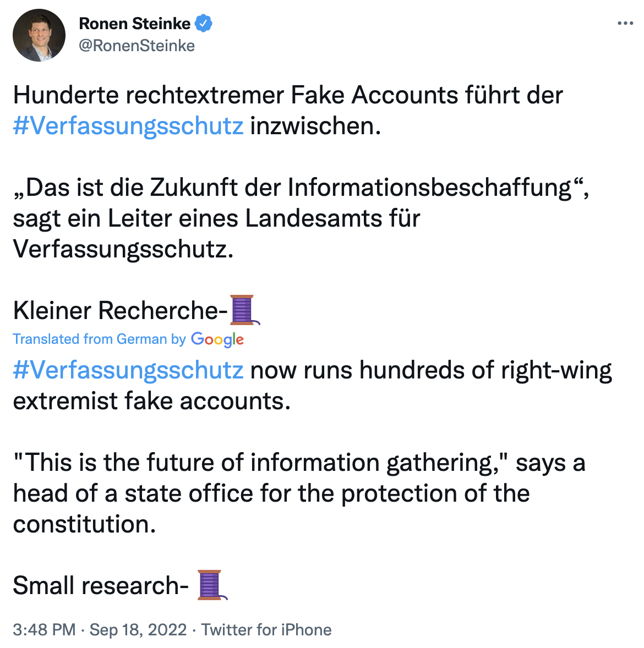Click the German word "Informationsbeschaffung"
Image resolution: width=644 pixels, height=648 pixels.
(429, 187)
